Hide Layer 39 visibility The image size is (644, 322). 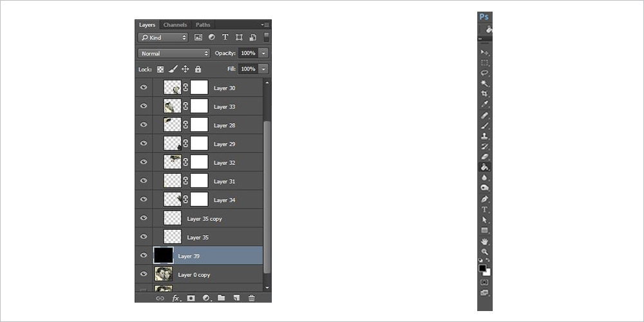144,255
